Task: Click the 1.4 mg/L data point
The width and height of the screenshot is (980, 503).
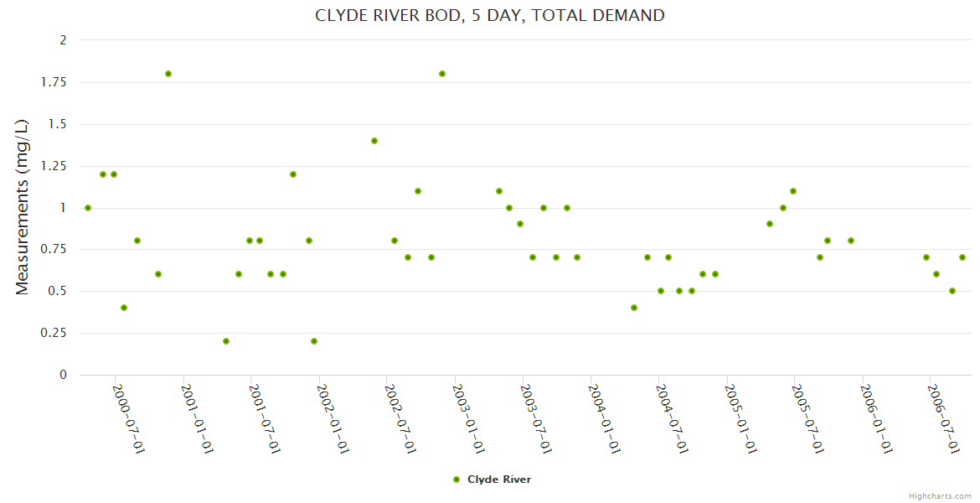Action: click(x=374, y=141)
